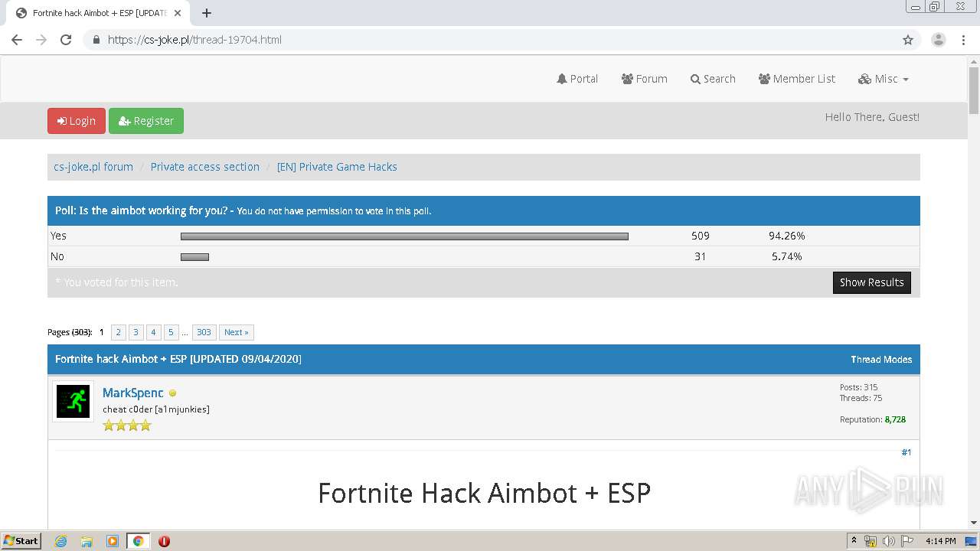Image resolution: width=980 pixels, height=551 pixels.
Task: Open the #1 post permalink
Action: click(x=906, y=452)
